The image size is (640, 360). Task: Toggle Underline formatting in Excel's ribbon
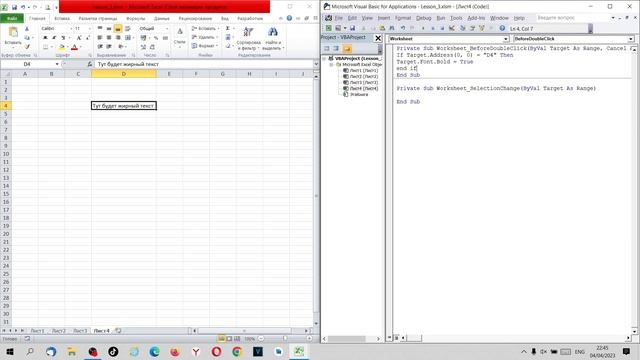click(63, 38)
